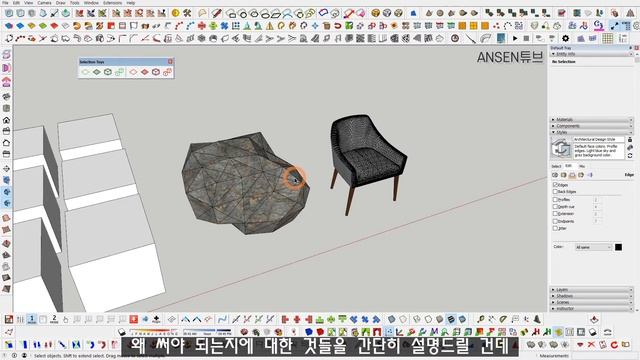The width and height of the screenshot is (640, 360).
Task: Click the black edge color swatch
Action: coord(618,247)
